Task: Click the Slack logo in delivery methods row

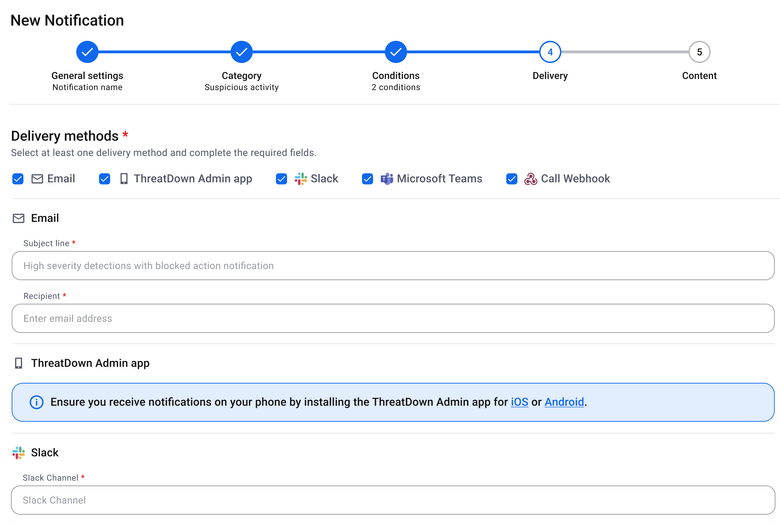Action: 300,179
